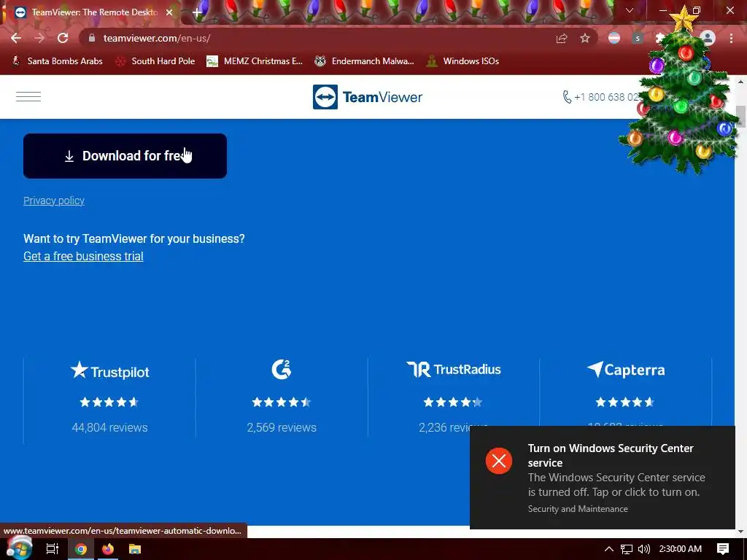The image size is (747, 560).
Task: Click the G2 star rating
Action: tap(281, 402)
